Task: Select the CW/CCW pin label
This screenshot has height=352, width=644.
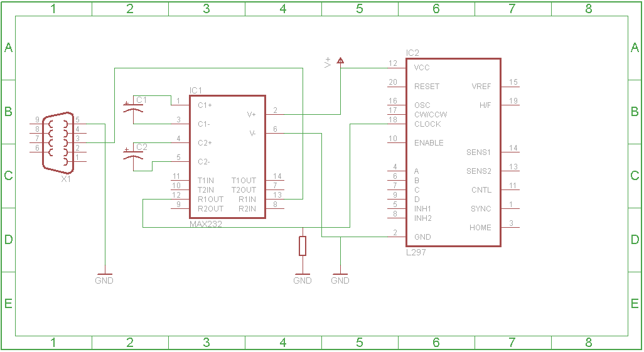Action: 431,115
